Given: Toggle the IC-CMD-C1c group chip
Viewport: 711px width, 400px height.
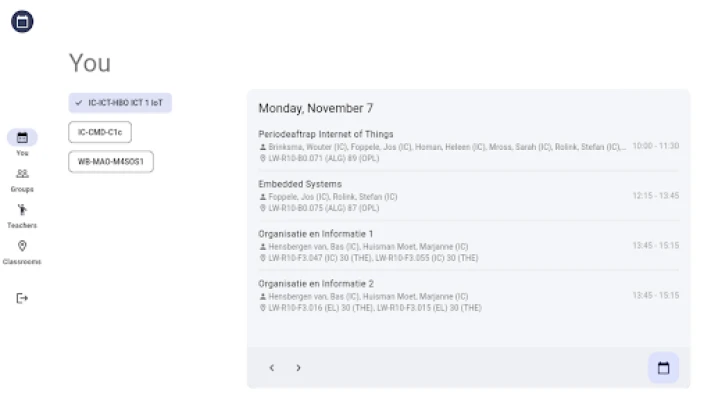Looking at the screenshot, I should pyautogui.click(x=100, y=131).
